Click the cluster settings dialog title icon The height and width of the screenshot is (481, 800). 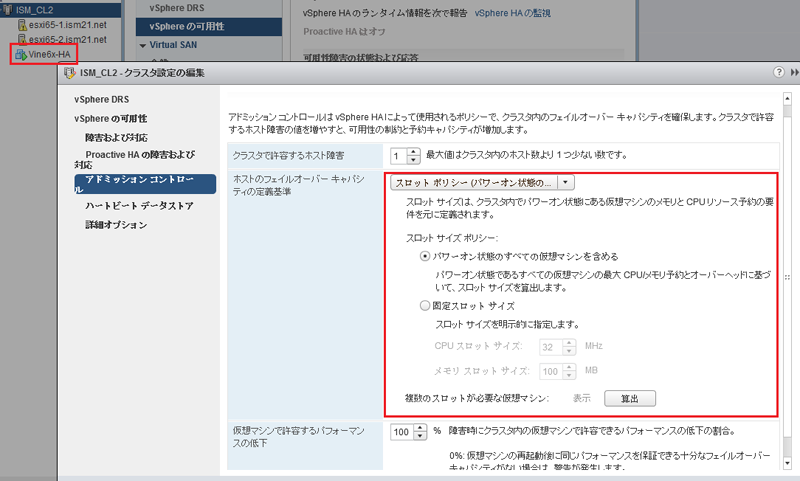(x=70, y=73)
